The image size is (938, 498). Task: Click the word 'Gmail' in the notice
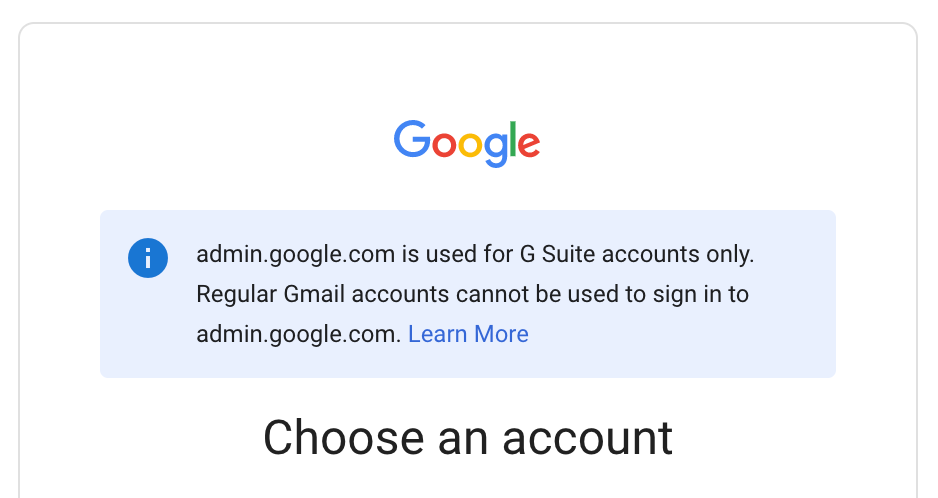point(314,294)
